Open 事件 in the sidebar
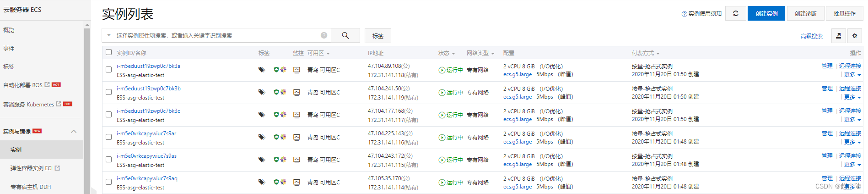Image resolution: width=868 pixels, height=194 pixels. [9, 48]
